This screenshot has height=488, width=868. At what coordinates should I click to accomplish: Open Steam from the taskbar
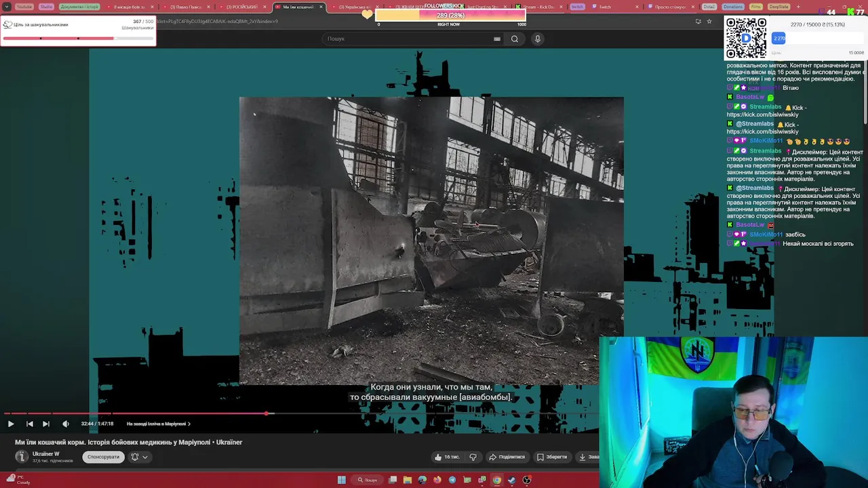point(512,480)
